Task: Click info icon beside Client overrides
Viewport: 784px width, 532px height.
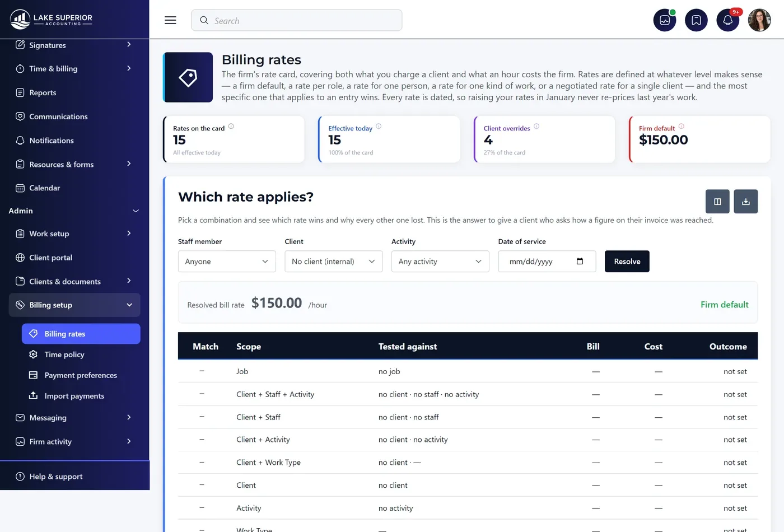Action: pos(536,127)
